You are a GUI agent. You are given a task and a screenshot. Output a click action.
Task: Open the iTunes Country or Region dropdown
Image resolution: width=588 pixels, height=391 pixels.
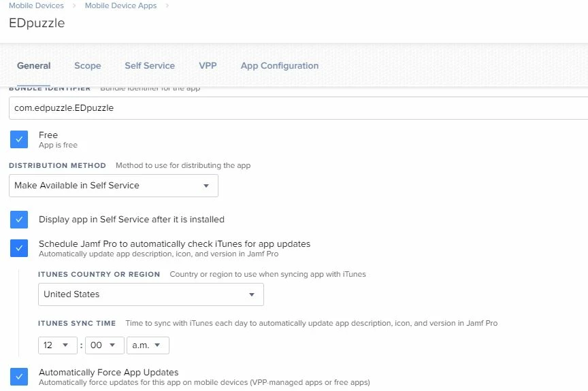click(151, 294)
